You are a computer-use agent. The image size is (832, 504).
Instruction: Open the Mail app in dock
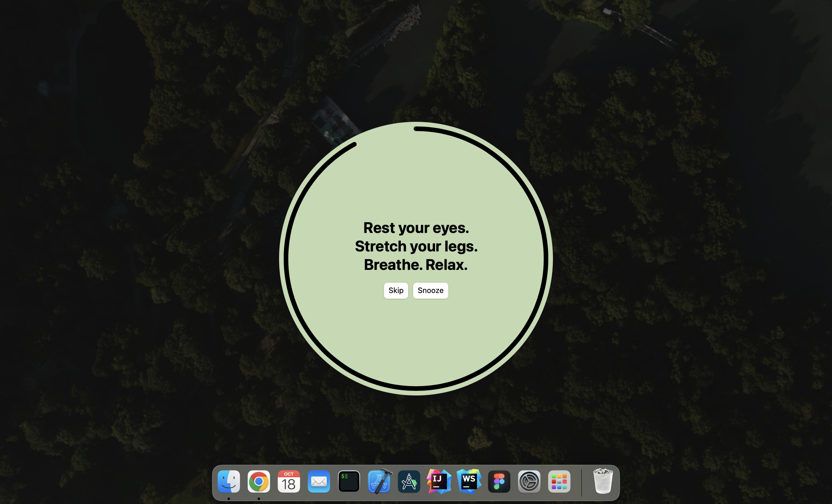pos(319,481)
